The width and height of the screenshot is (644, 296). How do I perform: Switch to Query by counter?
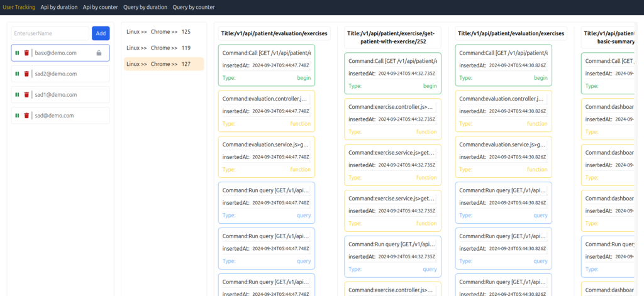tap(194, 7)
